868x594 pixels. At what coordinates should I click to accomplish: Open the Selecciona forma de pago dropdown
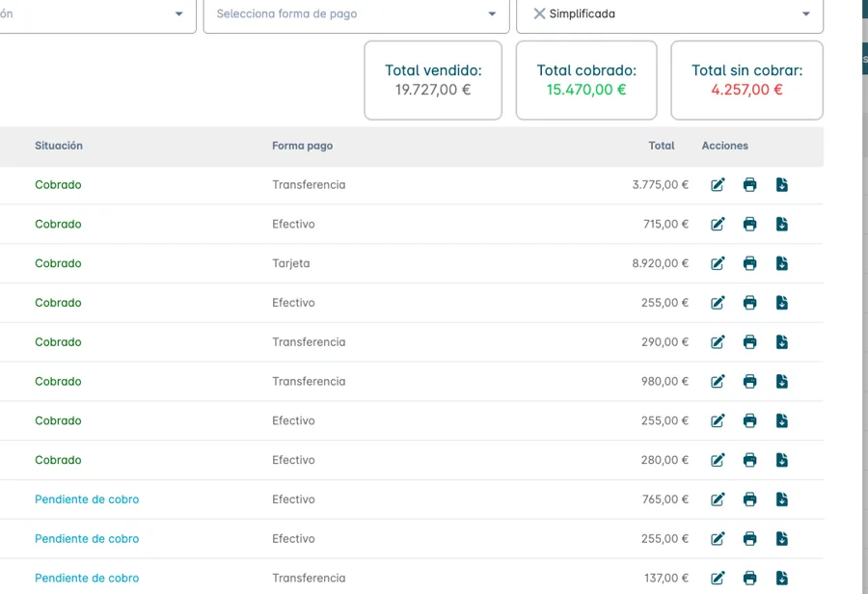(356, 13)
